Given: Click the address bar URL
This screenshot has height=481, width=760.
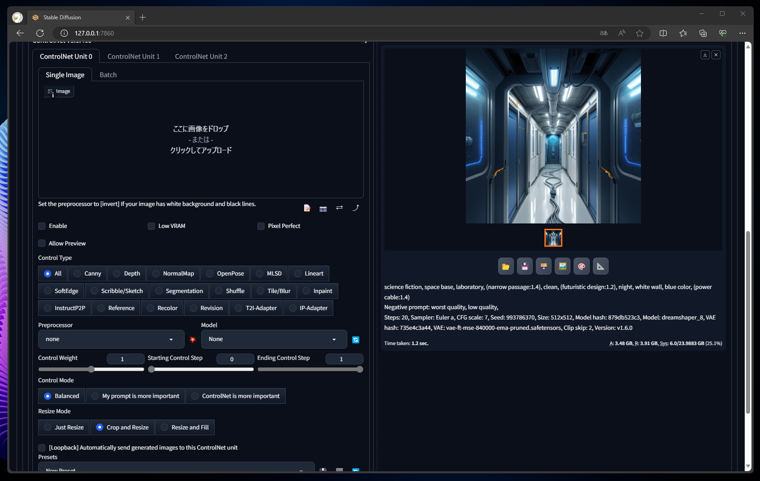Looking at the screenshot, I should pyautogui.click(x=95, y=33).
